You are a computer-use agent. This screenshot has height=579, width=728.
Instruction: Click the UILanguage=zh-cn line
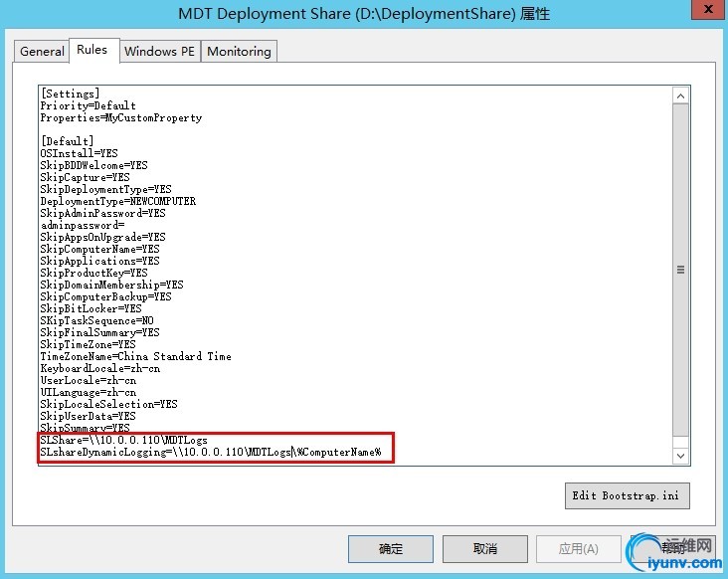(x=89, y=392)
